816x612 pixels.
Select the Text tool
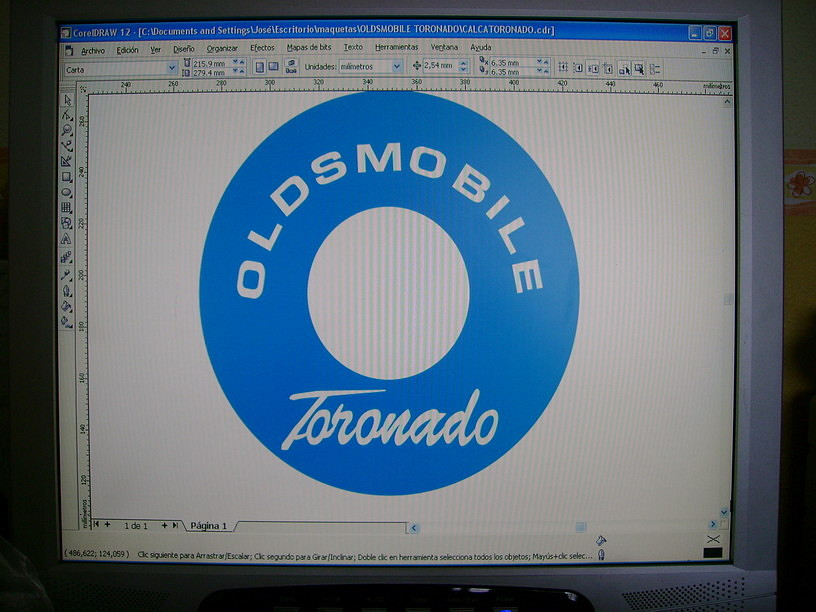(x=67, y=239)
